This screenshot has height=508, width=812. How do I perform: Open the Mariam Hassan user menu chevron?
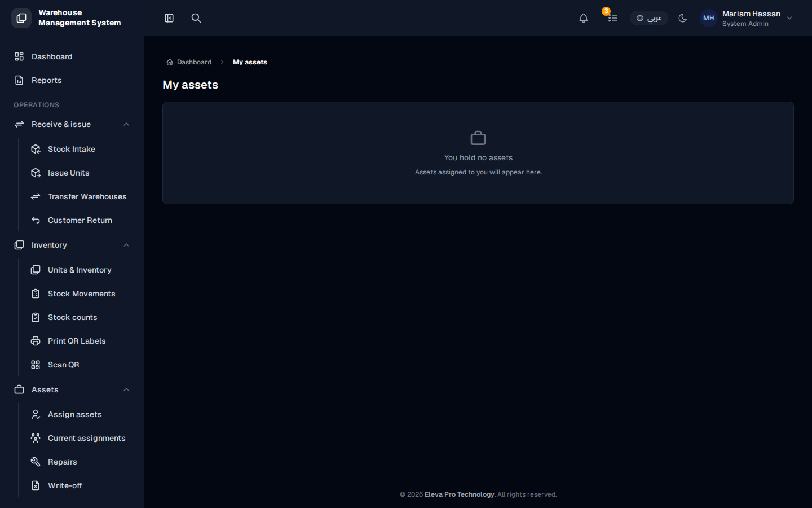789,18
